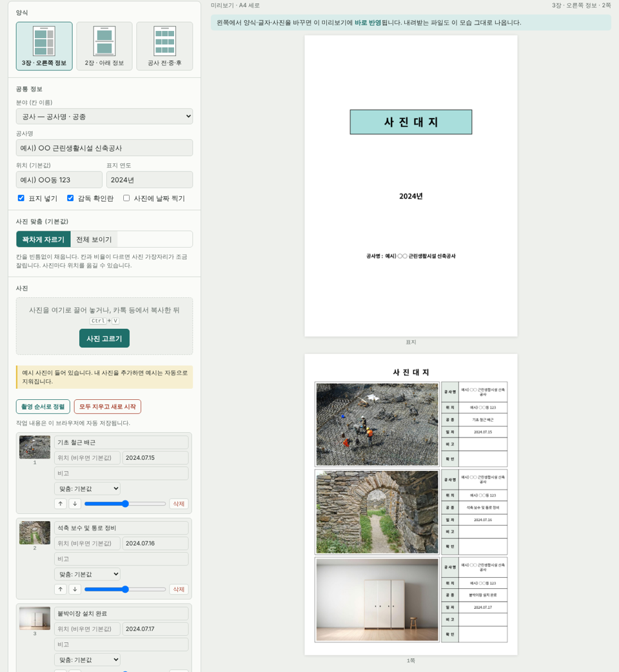Click the 사진대지 title box on cover preview
619x672 pixels.
click(411, 122)
